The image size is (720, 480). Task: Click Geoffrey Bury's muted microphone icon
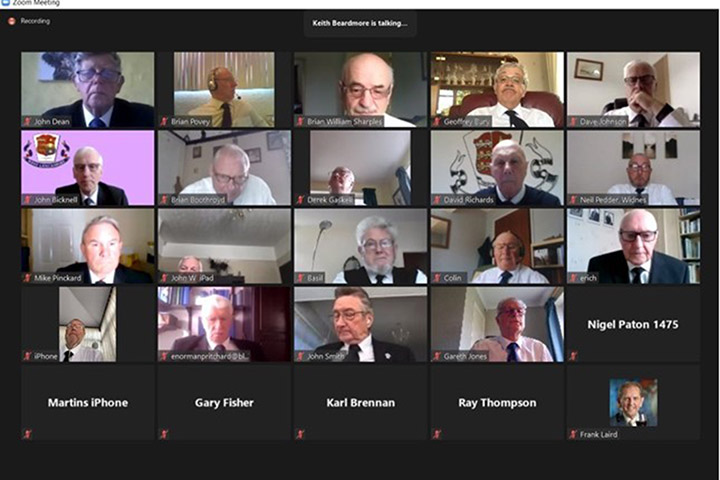[x=437, y=122]
